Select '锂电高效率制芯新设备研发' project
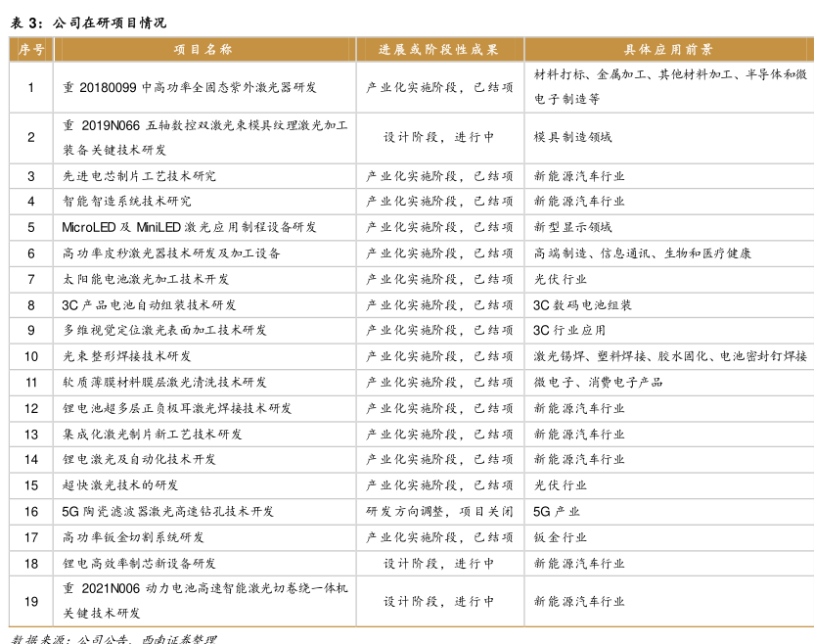814x644 pixels. click(x=139, y=563)
